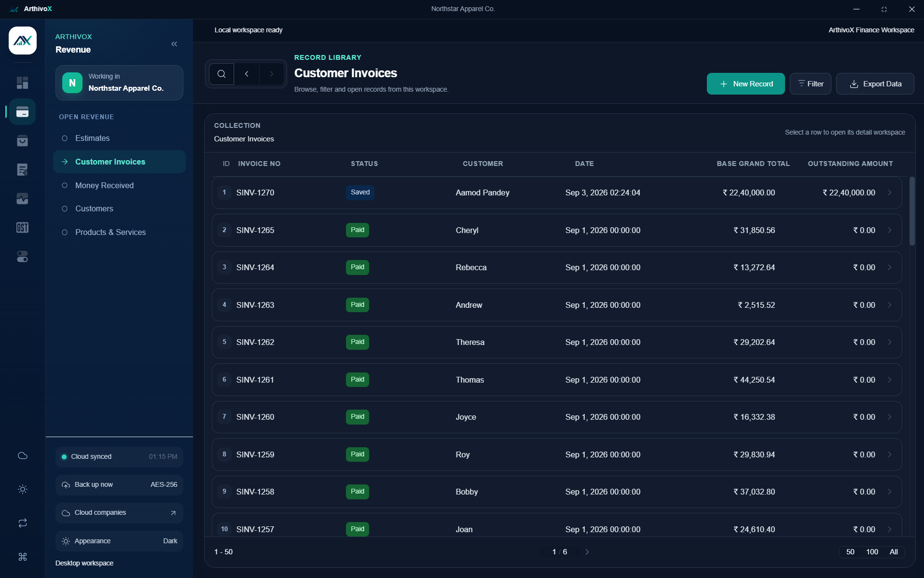This screenshot has height=578, width=924.
Task: Open Estimates in the sidebar
Action: tap(119, 138)
